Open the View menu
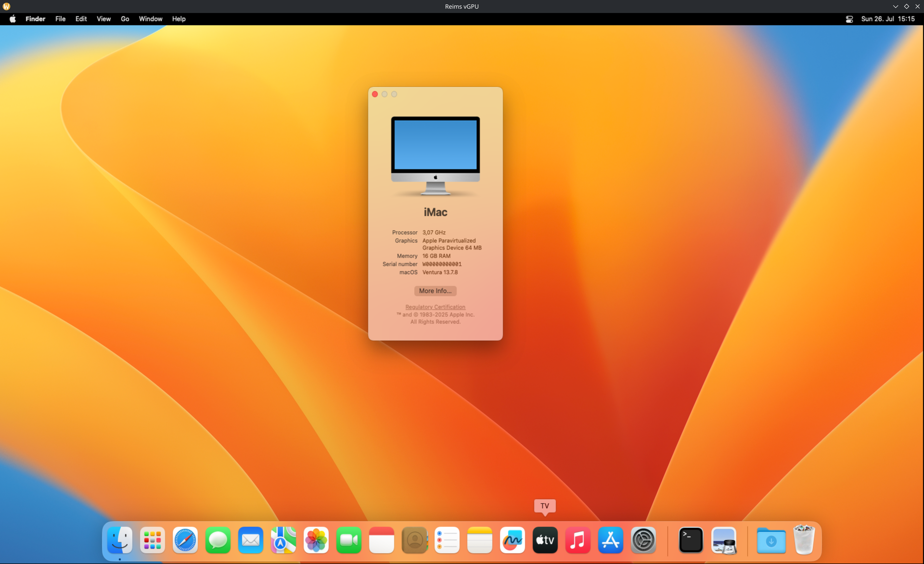This screenshot has height=564, width=924. (103, 19)
